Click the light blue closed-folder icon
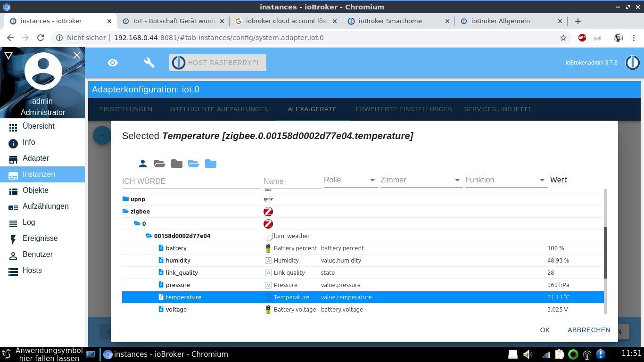Screen dimensions: 644x362 211,164
